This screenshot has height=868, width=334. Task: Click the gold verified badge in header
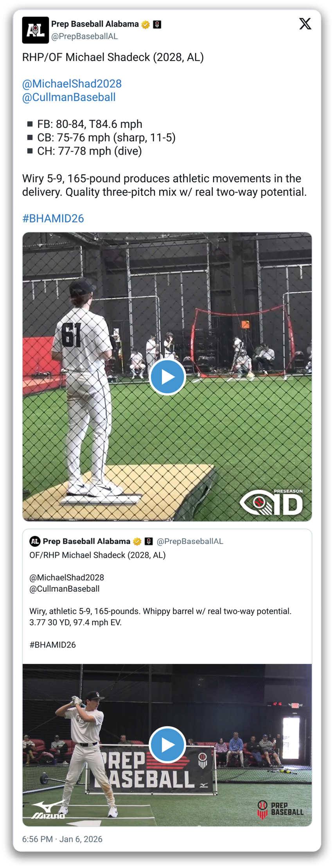[x=145, y=25]
